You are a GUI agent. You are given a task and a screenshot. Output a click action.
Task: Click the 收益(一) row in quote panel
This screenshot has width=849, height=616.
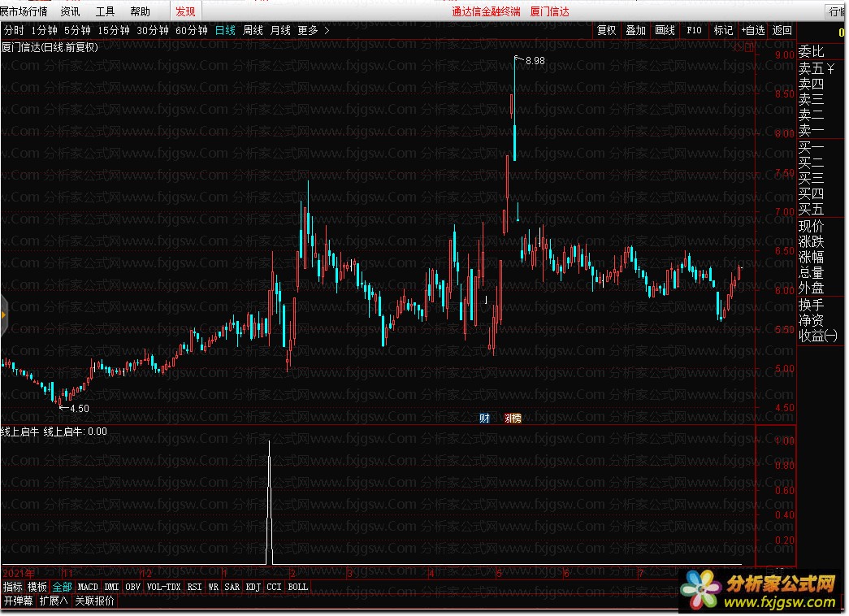817,336
